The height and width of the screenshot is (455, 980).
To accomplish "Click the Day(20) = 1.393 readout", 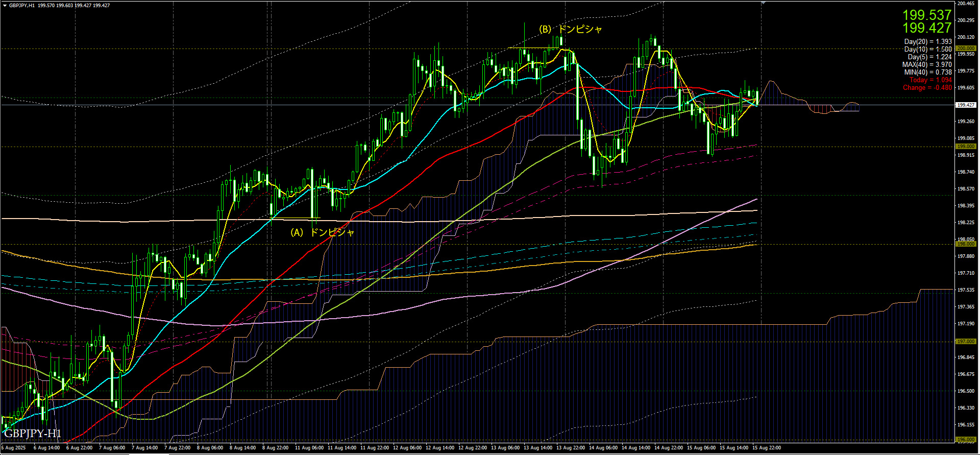I will tap(928, 42).
